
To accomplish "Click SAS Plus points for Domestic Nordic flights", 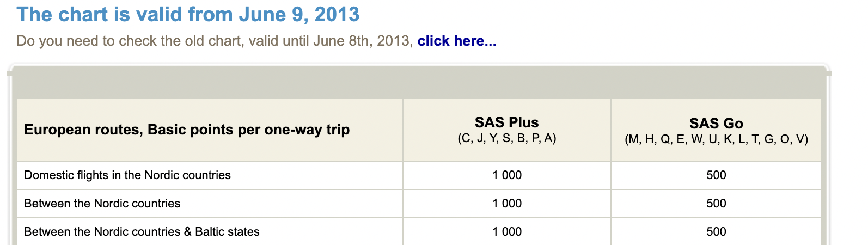I will click(x=506, y=175).
